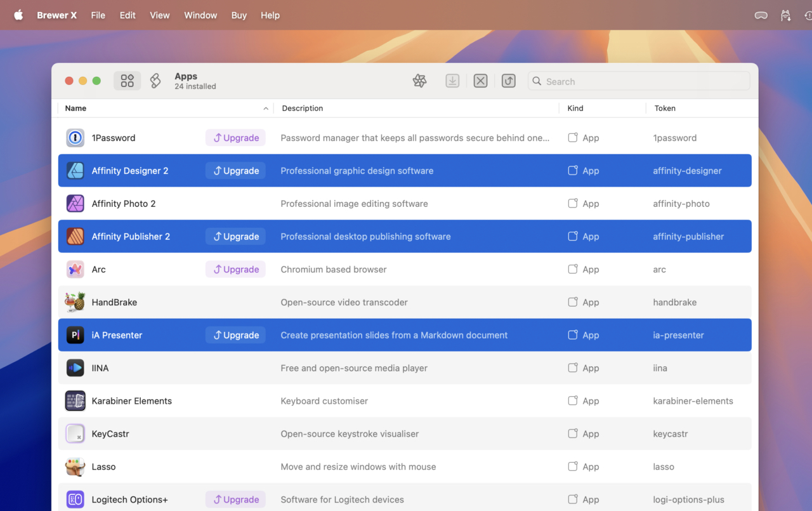The width and height of the screenshot is (812, 511).
Task: Open the File menu
Action: pos(98,15)
